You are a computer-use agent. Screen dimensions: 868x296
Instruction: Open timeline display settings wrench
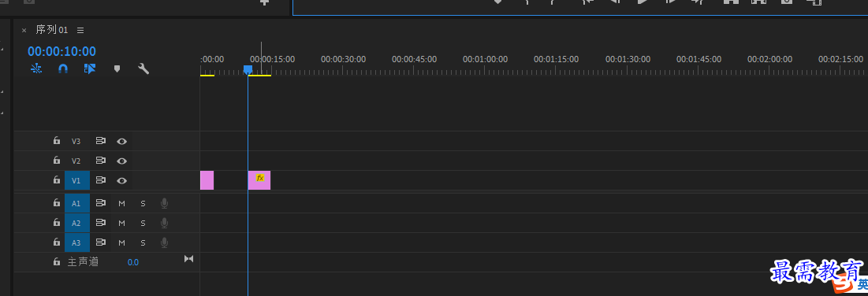point(143,68)
